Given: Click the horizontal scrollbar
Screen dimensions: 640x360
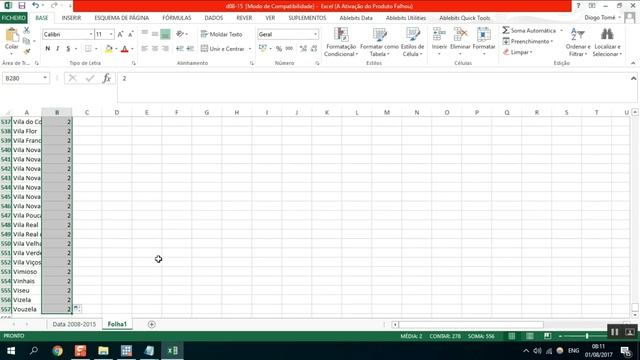Looking at the screenshot, I should pyautogui.click(x=471, y=324).
